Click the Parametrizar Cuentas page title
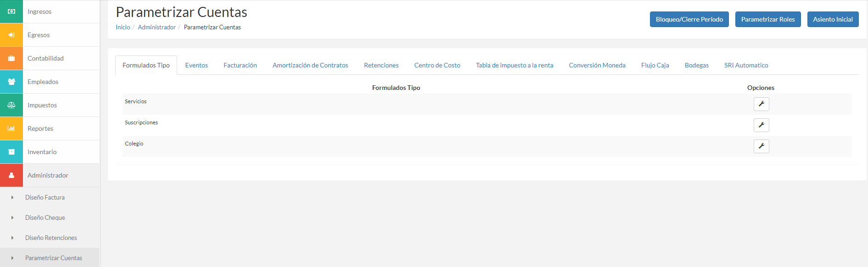 [181, 12]
